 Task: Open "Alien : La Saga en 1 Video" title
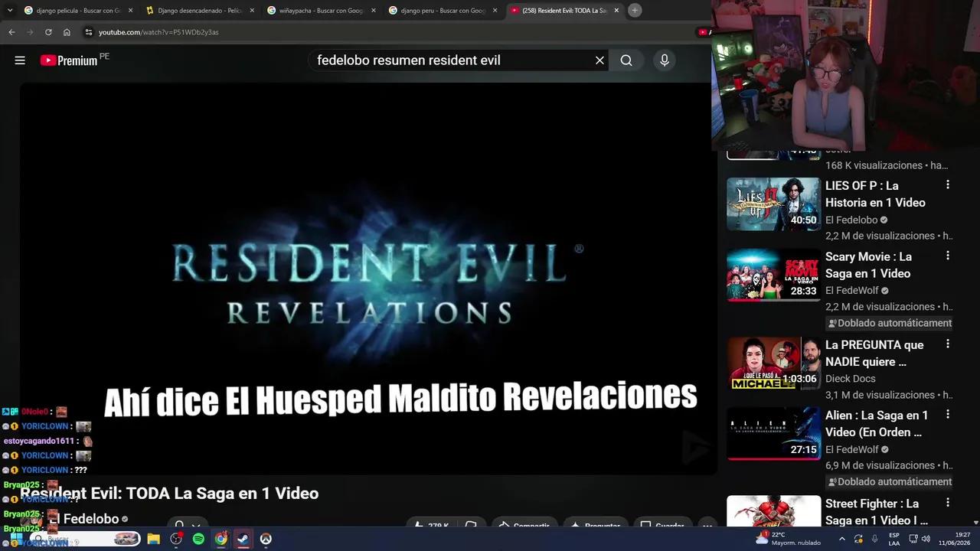click(877, 423)
